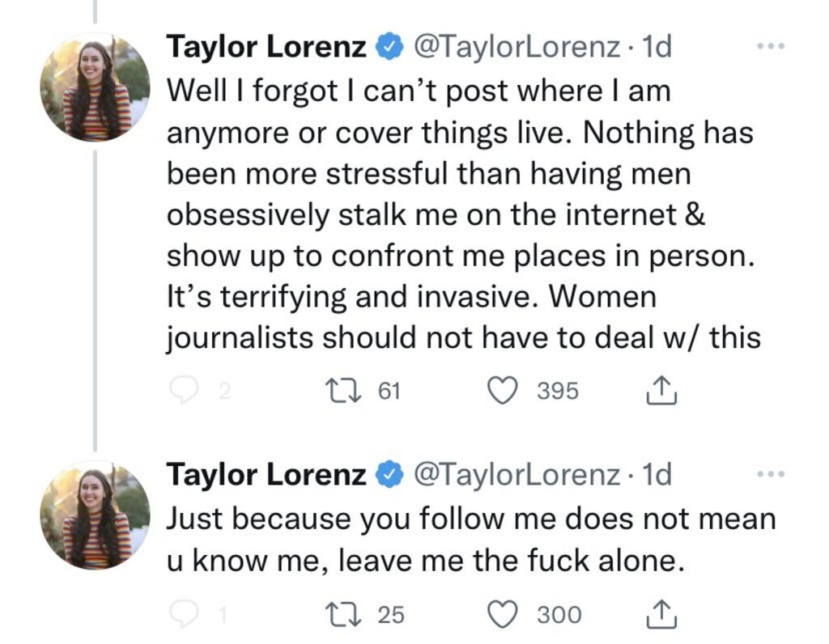Click the @TaylorLorenz handle in the second tweet

(x=517, y=474)
